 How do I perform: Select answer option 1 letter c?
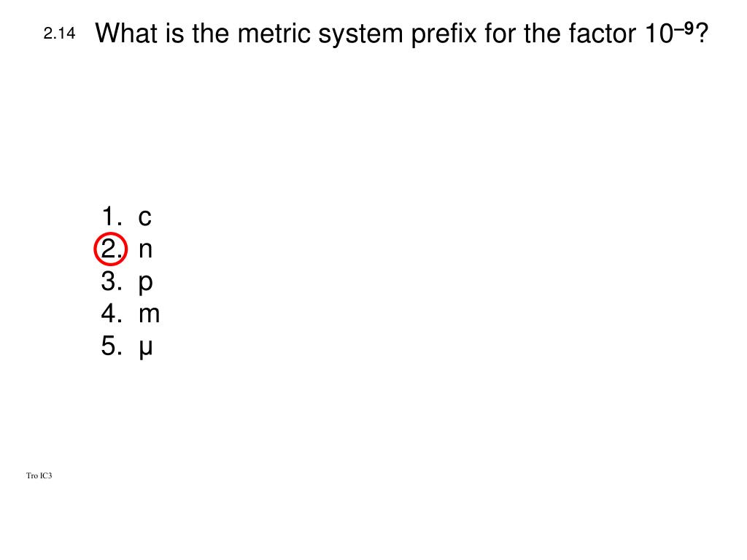pyautogui.click(x=145, y=217)
